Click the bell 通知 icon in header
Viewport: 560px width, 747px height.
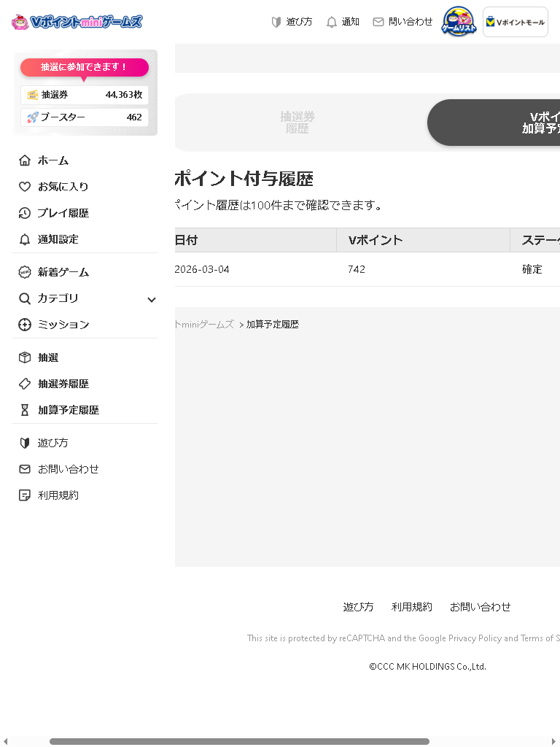[332, 22]
